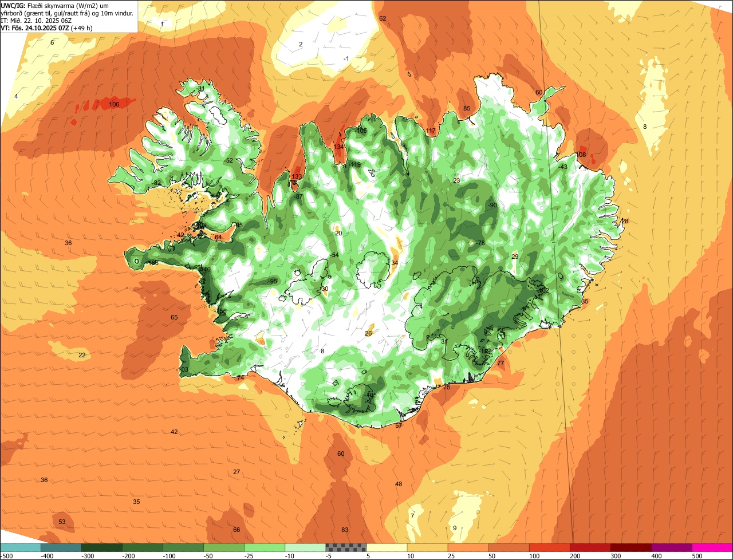The image size is (733, 560).
Task: Click the legend swatch between 100 and 200
Action: click(x=550, y=547)
